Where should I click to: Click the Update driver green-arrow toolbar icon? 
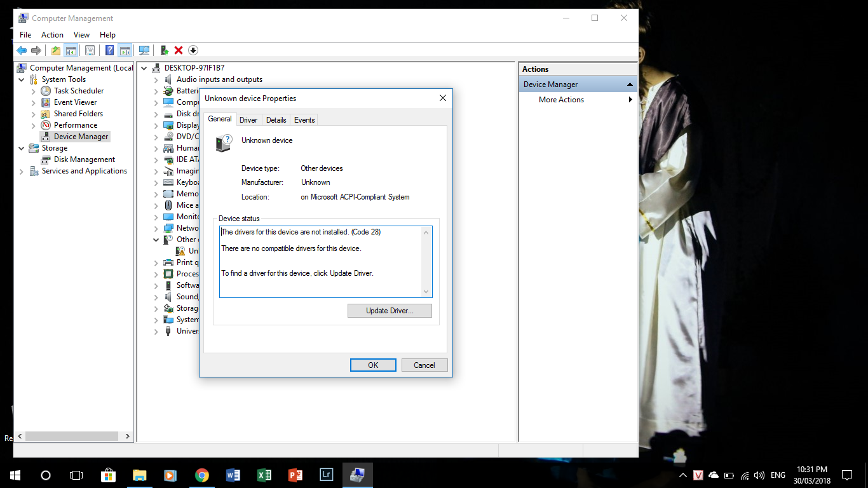coord(164,50)
